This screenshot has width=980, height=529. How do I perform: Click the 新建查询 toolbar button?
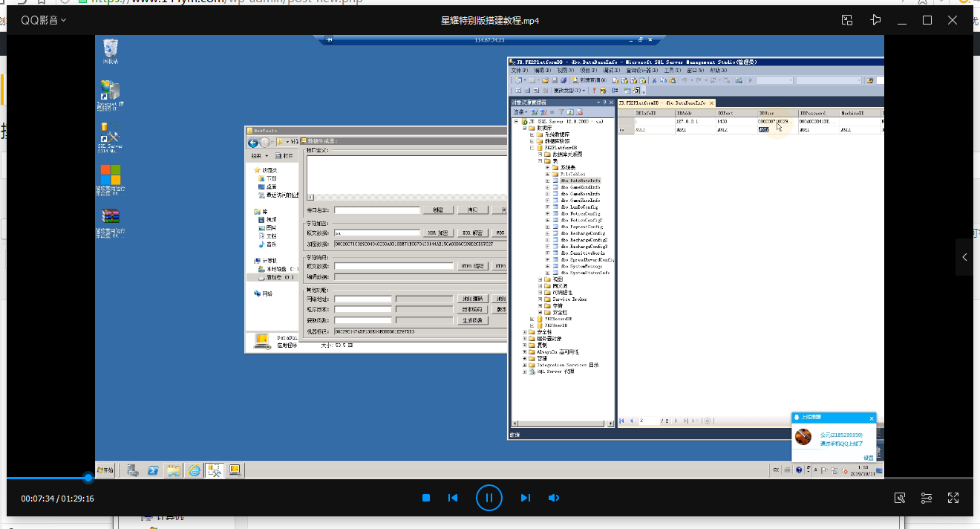click(x=589, y=79)
